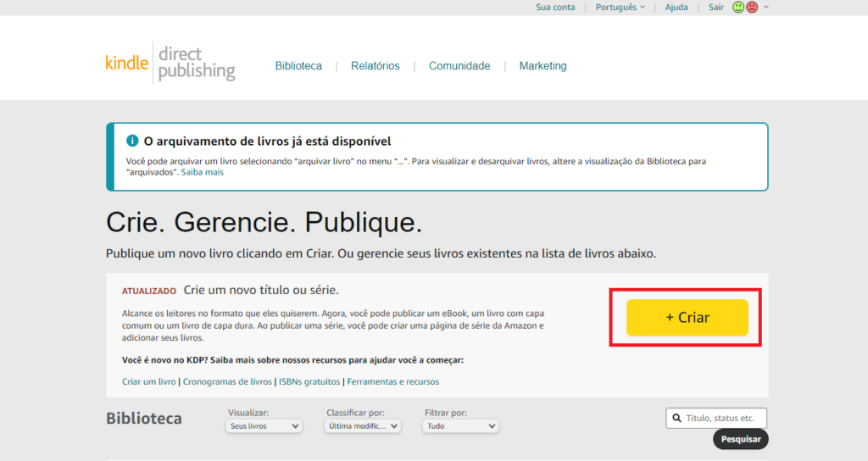Click the yellow + Criar button
This screenshot has width=868, height=461.
[687, 318]
